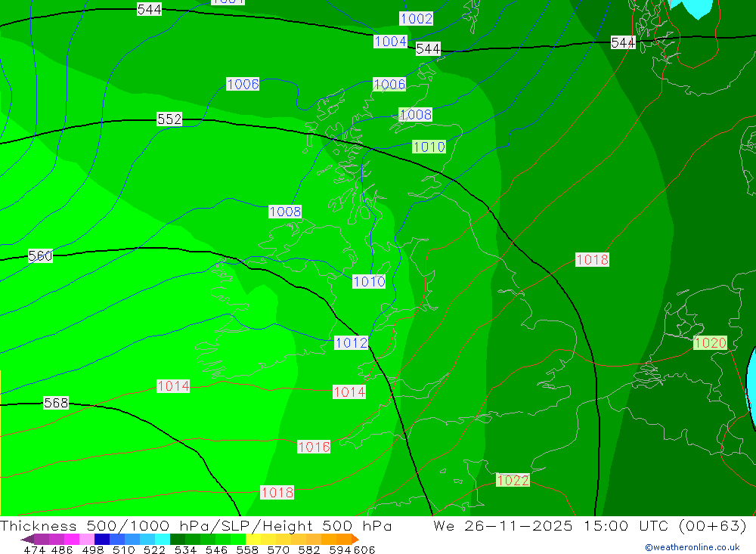Pick the cyan legend swatch

pos(163,539)
